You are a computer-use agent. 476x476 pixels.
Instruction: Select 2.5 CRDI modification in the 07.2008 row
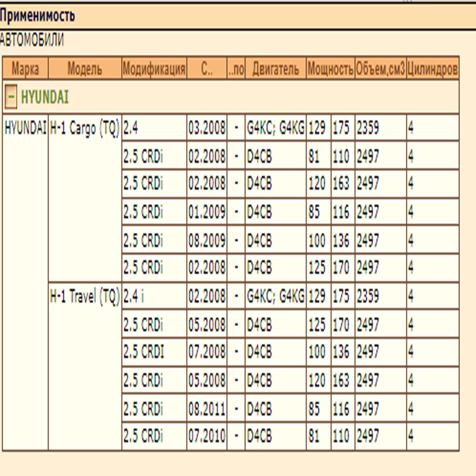point(154,352)
